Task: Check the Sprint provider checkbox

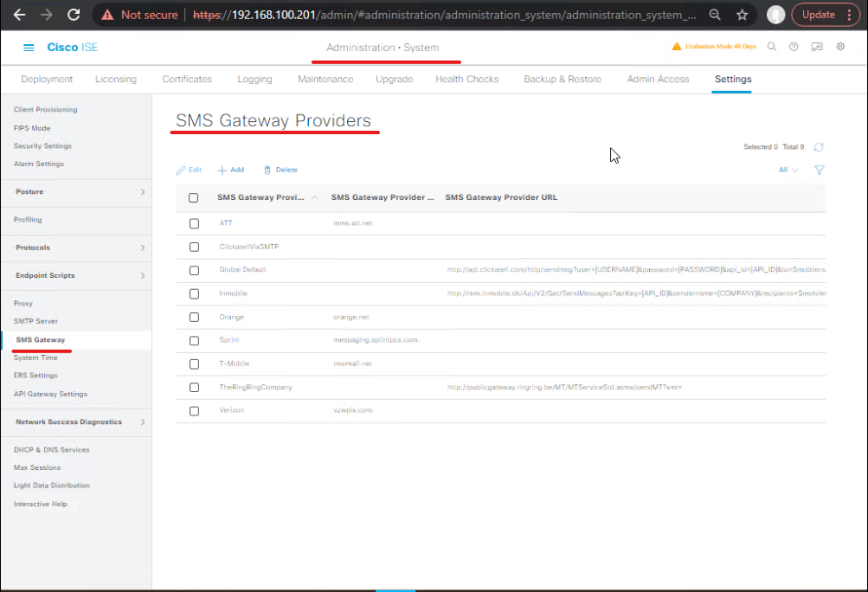Action: click(x=194, y=341)
